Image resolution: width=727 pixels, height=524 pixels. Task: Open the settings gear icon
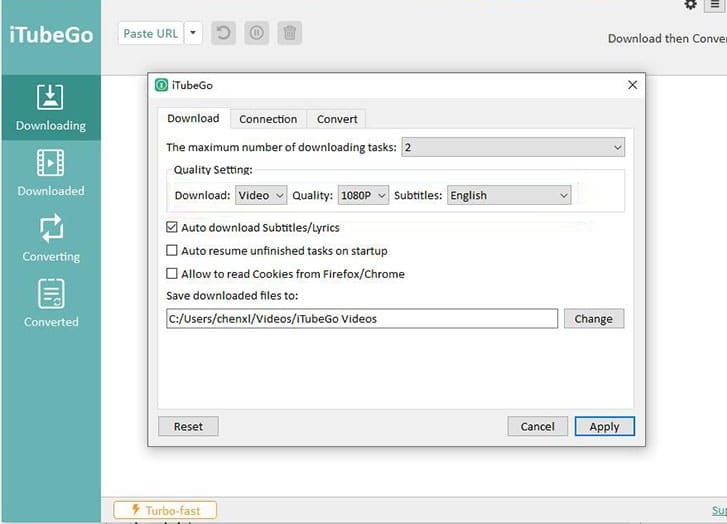[690, 5]
